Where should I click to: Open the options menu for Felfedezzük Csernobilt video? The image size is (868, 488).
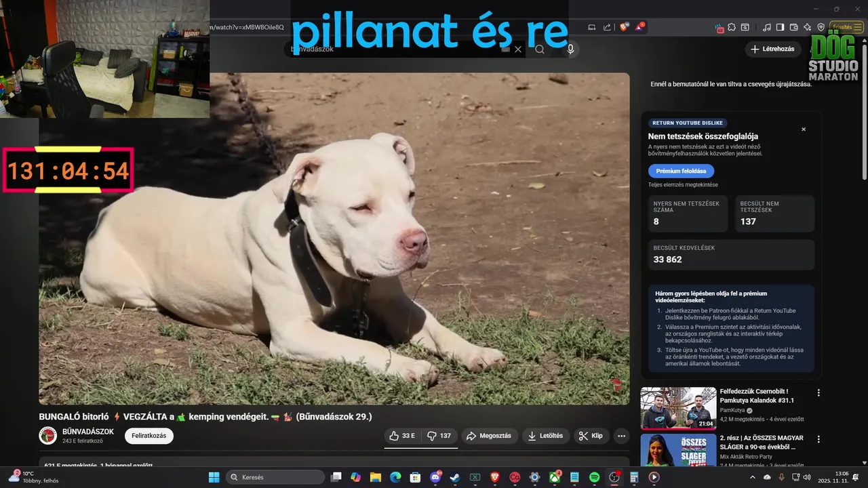(x=818, y=392)
